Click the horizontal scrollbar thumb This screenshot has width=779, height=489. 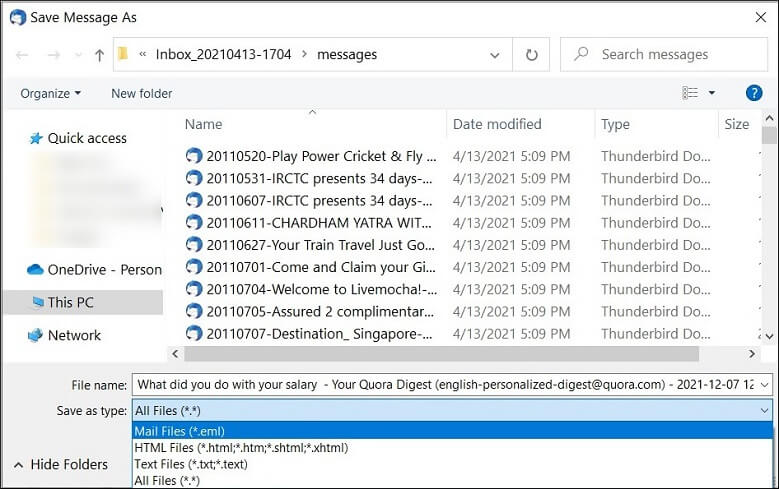[442, 353]
